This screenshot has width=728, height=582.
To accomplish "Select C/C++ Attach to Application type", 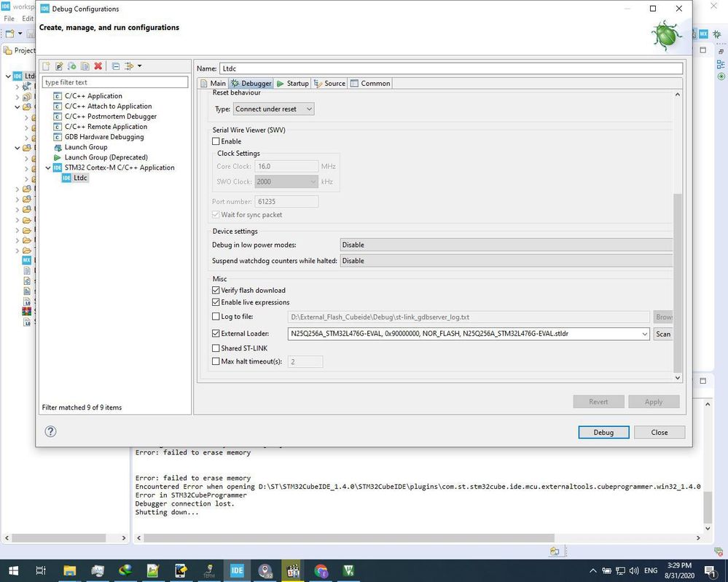I will (108, 106).
